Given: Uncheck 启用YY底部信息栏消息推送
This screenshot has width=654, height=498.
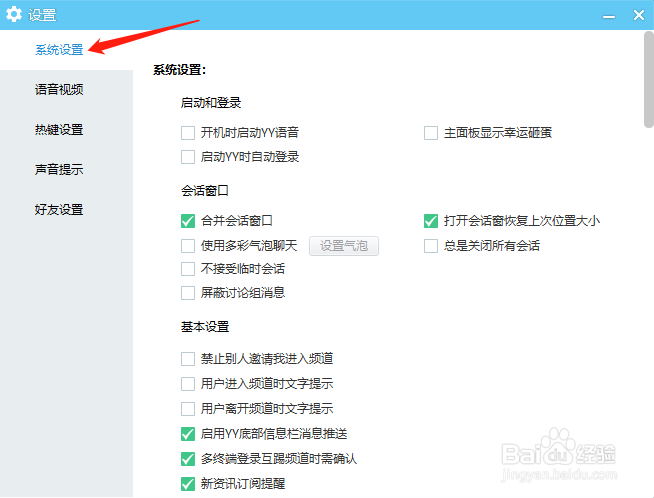Looking at the screenshot, I should (x=188, y=434).
